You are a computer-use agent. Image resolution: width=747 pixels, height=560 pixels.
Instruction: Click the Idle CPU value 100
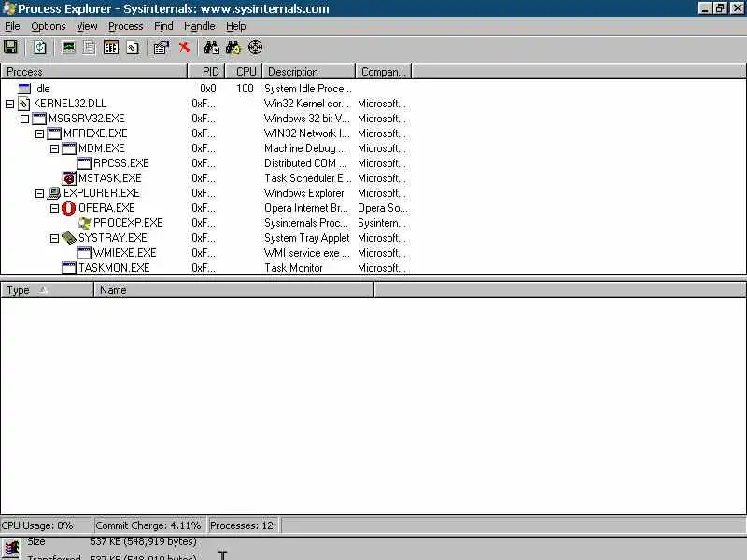(x=245, y=89)
